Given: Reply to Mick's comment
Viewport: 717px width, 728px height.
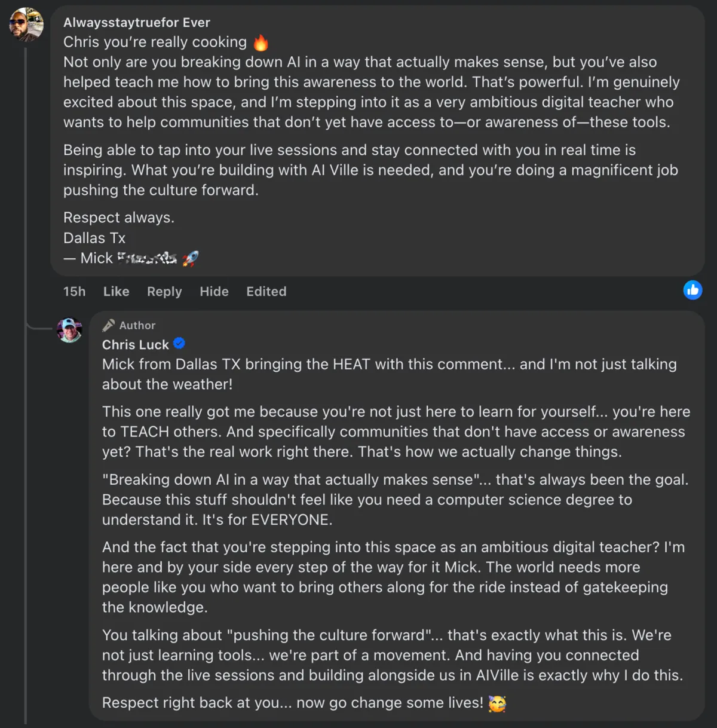Looking at the screenshot, I should (164, 292).
